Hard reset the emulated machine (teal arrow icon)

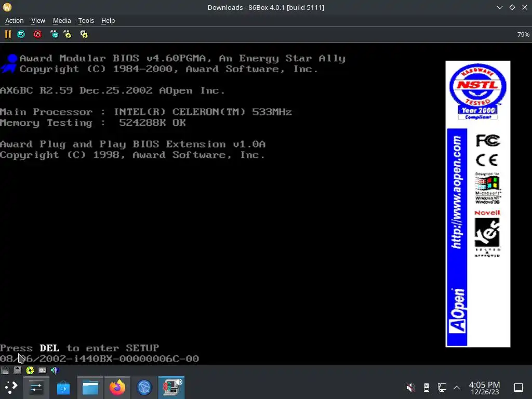pyautogui.click(x=21, y=34)
